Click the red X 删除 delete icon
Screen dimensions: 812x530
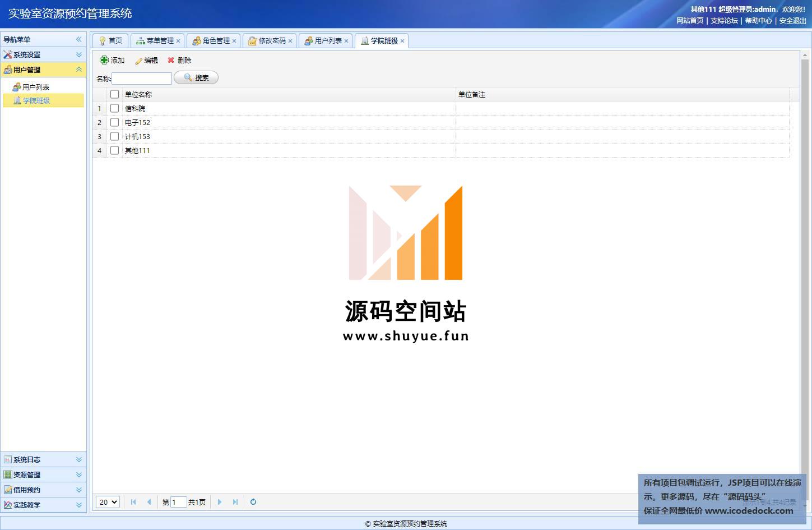pyautogui.click(x=171, y=60)
